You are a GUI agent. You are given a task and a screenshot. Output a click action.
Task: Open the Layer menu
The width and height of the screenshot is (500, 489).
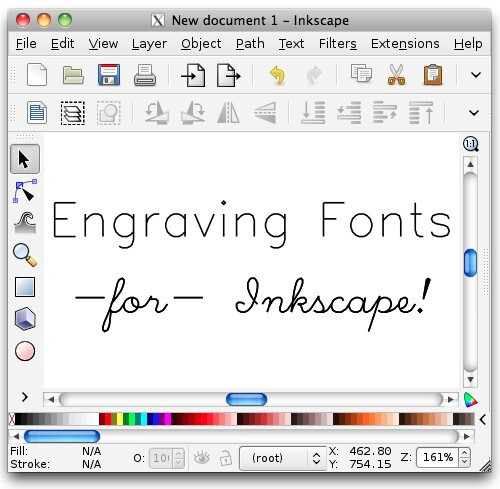[x=149, y=44]
